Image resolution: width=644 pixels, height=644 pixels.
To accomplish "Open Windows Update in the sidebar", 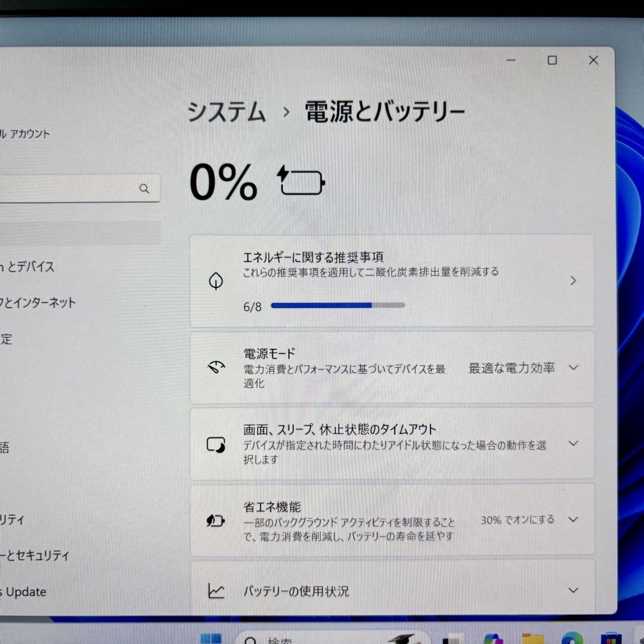I will tap(23, 592).
